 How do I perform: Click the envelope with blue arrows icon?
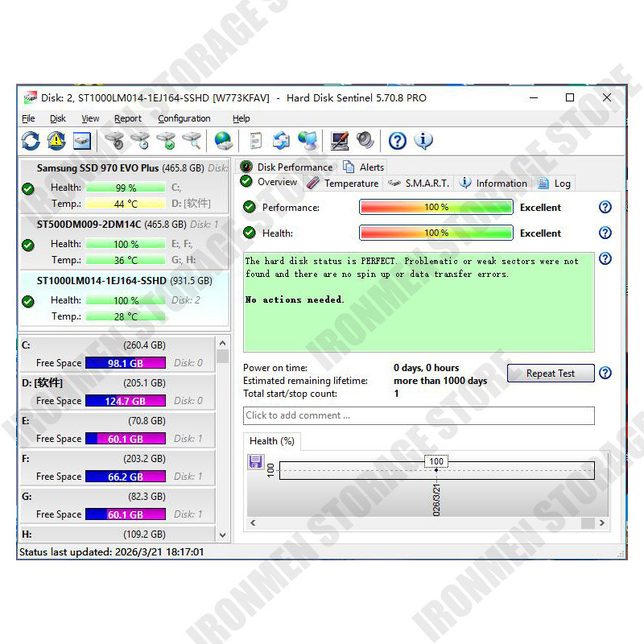(x=281, y=141)
